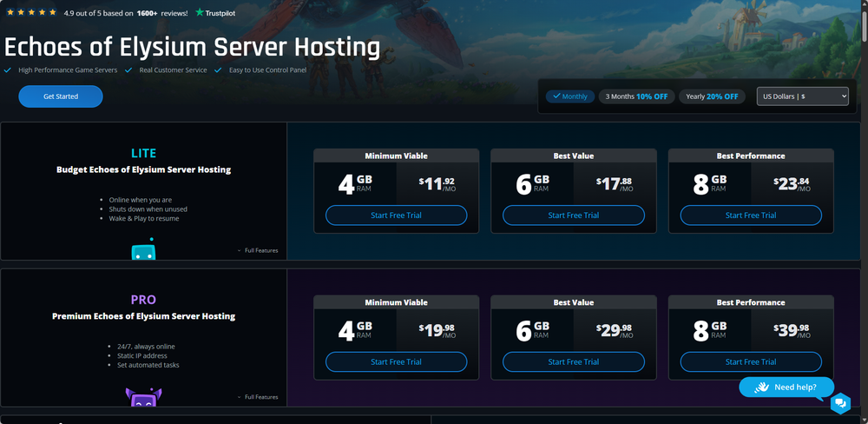Click LITE Best Performance card header
Screen dimensions: 868x424
pyautogui.click(x=751, y=156)
